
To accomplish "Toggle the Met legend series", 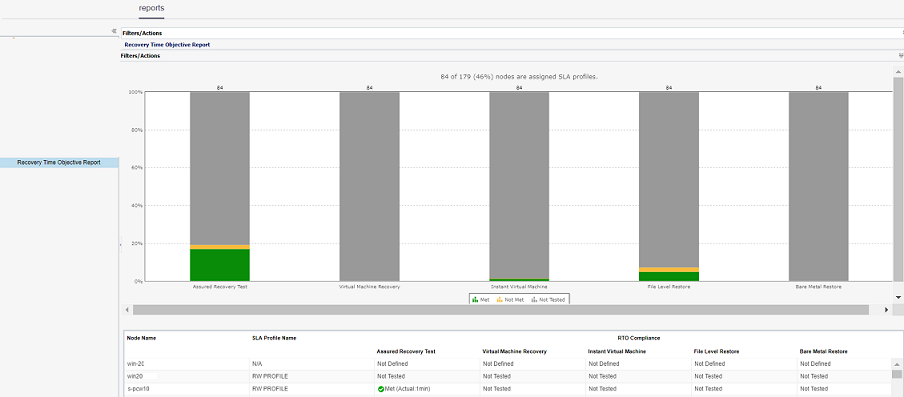I will pyautogui.click(x=480, y=300).
